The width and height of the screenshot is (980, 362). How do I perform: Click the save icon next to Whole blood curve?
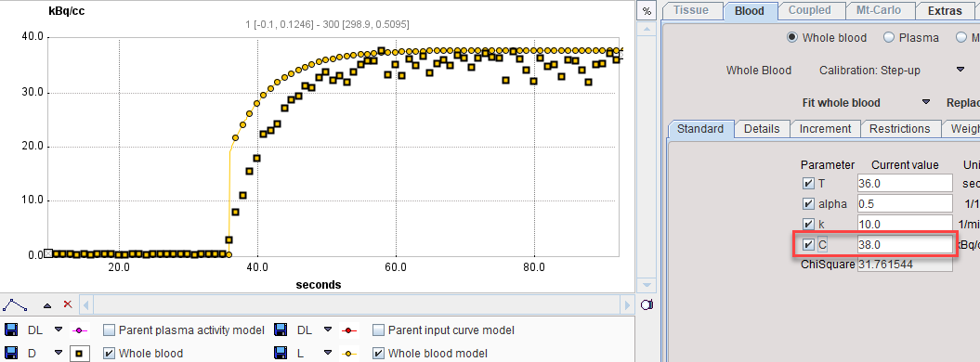pyautogui.click(x=12, y=353)
